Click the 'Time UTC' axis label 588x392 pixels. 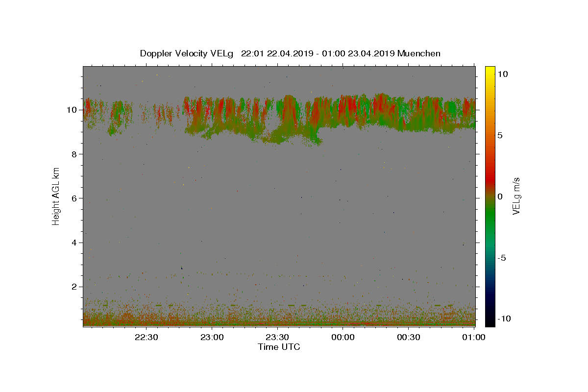(x=279, y=347)
